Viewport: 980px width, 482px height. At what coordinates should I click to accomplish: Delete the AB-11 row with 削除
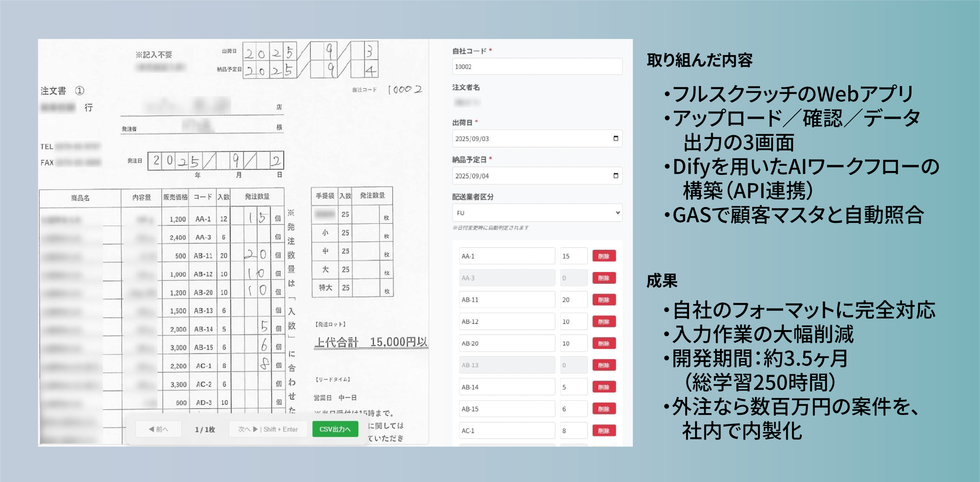604,300
